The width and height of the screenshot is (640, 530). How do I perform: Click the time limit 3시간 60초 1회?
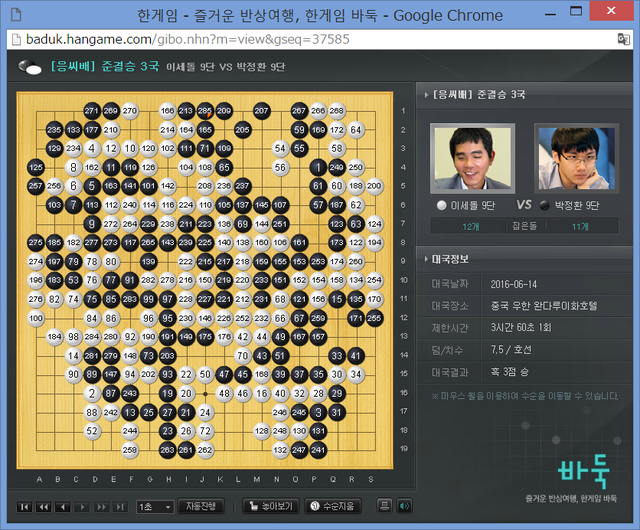[521, 328]
